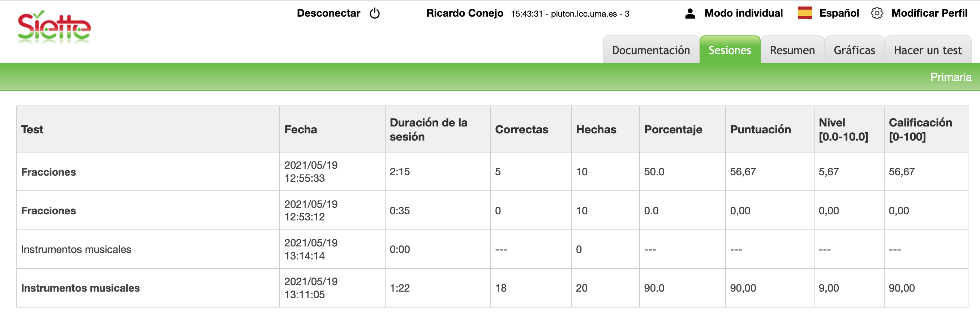Click the Spanish flag icon

[x=805, y=13]
